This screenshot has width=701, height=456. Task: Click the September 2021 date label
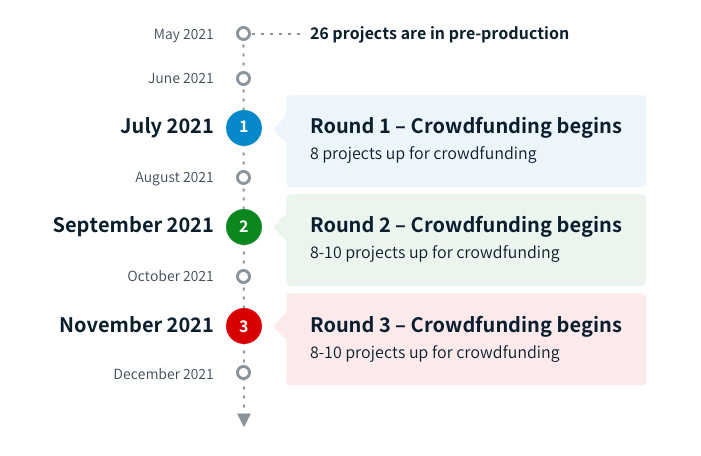point(133,225)
